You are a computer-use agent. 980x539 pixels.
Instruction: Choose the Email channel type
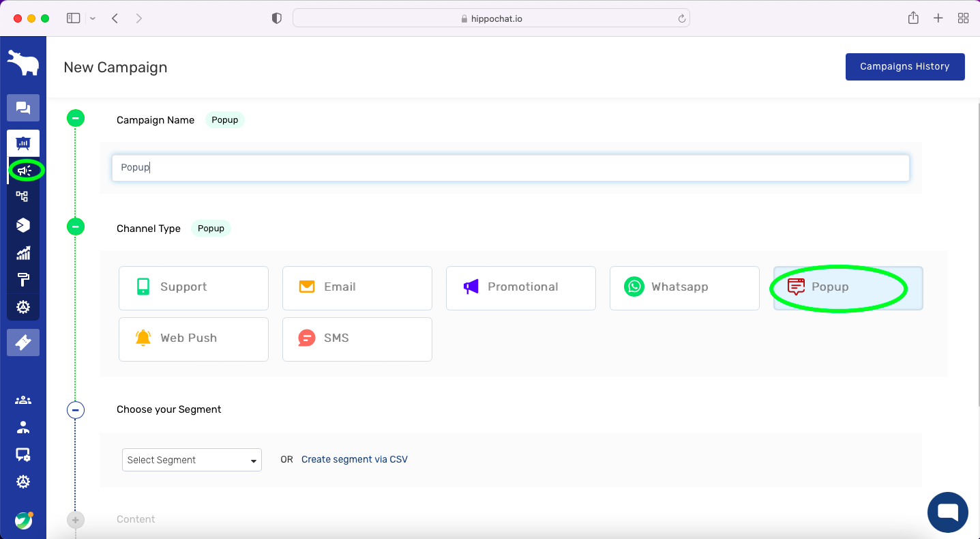click(357, 288)
